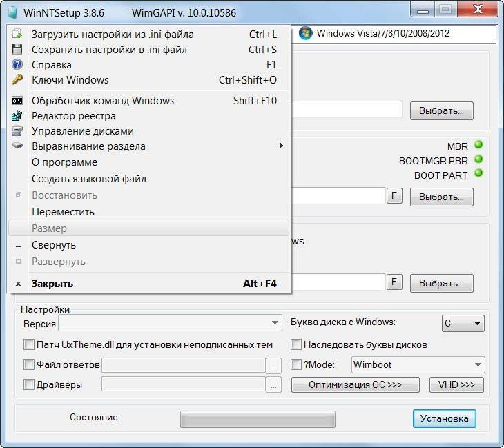Viewport: 504px width, 448px height.
Task: Click Буква диска с Windows label
Action: click(x=343, y=322)
